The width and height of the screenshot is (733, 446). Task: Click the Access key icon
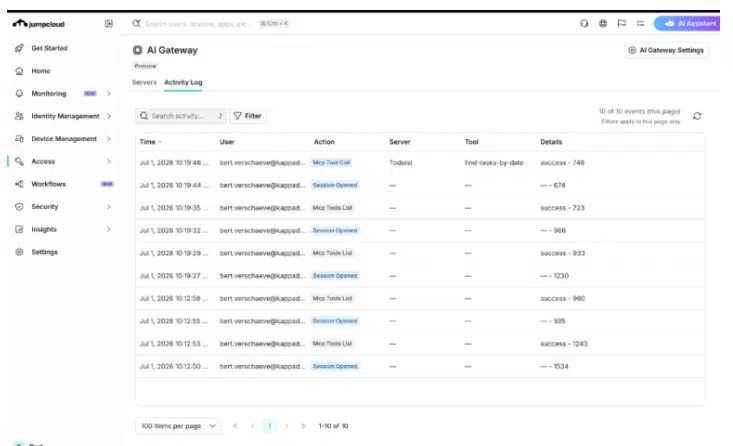coord(19,161)
